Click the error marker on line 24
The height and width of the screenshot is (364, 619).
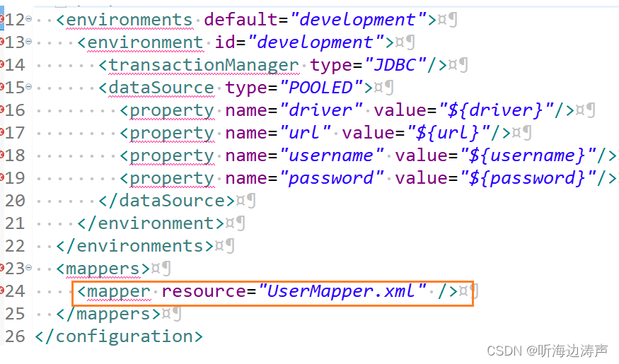tap(1, 290)
